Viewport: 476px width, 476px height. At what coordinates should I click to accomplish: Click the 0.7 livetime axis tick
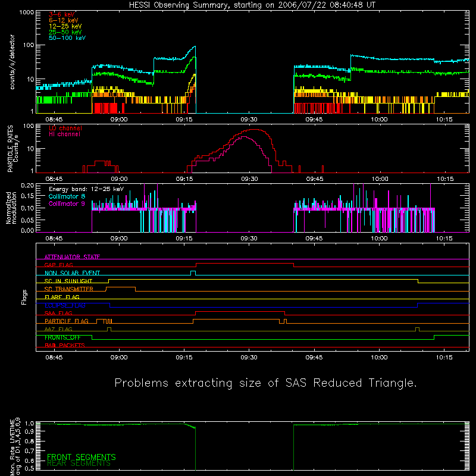29,451
